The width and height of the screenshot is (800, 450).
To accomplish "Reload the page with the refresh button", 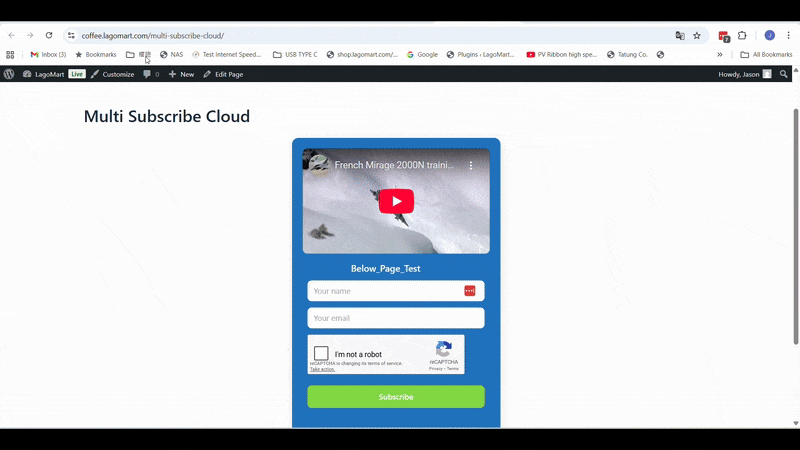I will pyautogui.click(x=48, y=35).
